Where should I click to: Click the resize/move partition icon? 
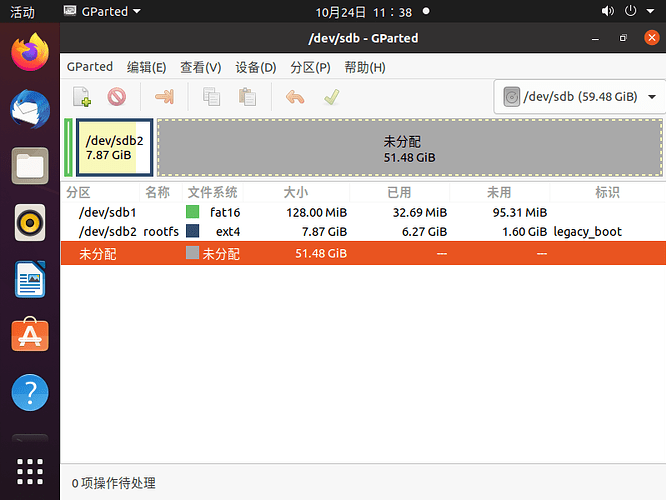click(x=165, y=97)
